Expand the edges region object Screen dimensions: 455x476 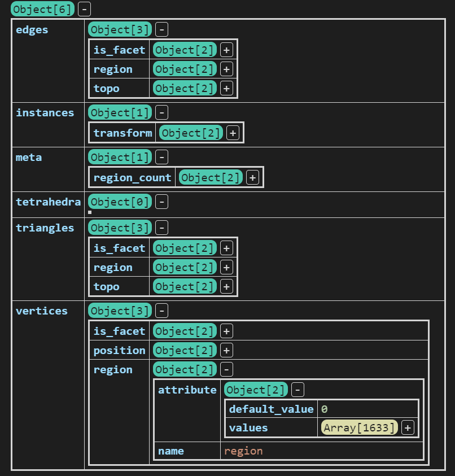pyautogui.click(x=226, y=69)
